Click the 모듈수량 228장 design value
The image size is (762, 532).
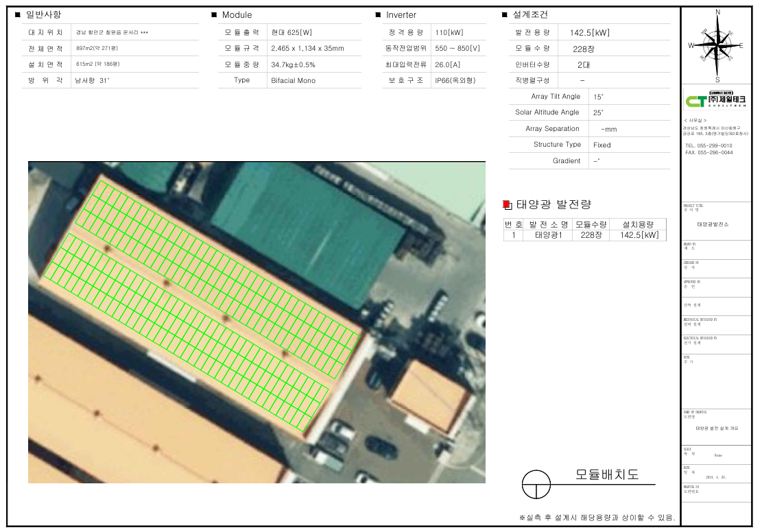584,49
